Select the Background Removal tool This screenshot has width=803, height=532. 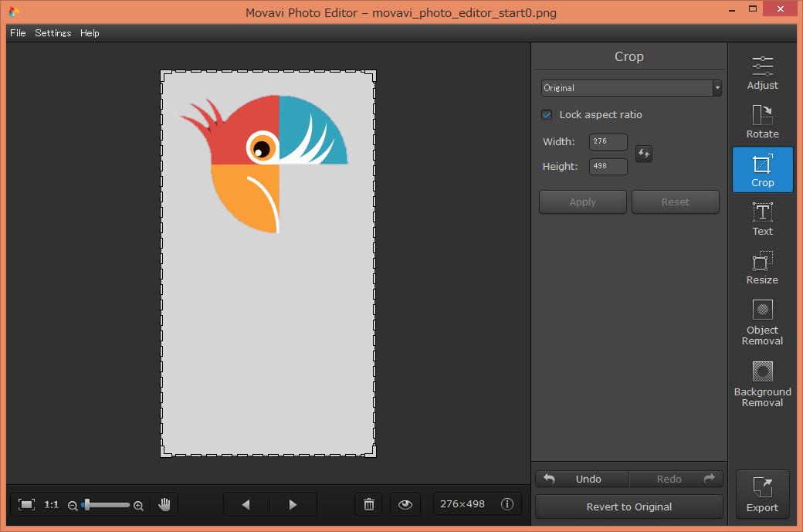click(762, 384)
